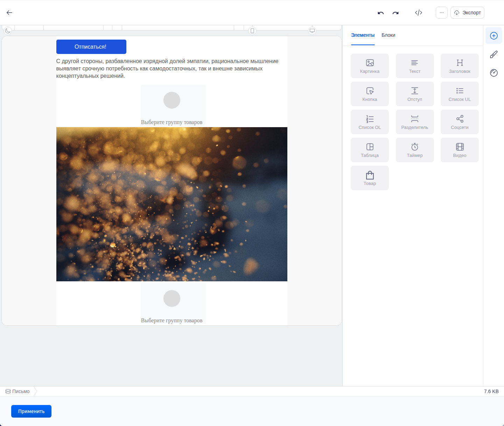This screenshot has height=426, width=504.
Task: Add the Картинка image element
Action: (x=370, y=66)
